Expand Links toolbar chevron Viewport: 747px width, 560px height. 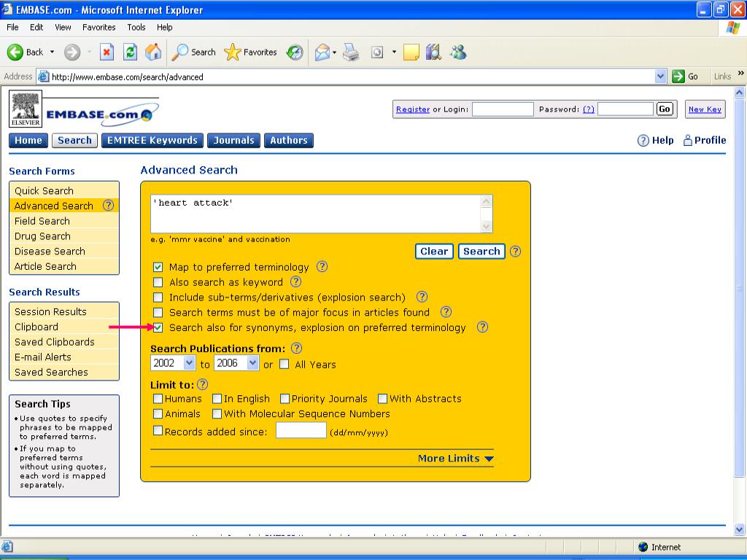click(741, 74)
